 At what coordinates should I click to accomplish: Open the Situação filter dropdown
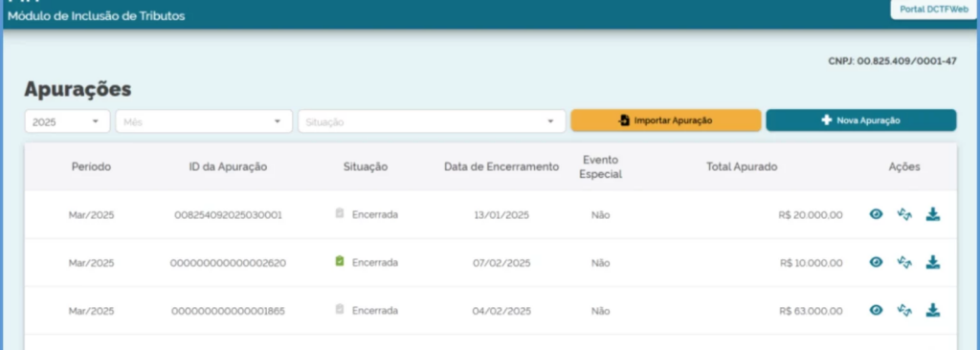[432, 121]
